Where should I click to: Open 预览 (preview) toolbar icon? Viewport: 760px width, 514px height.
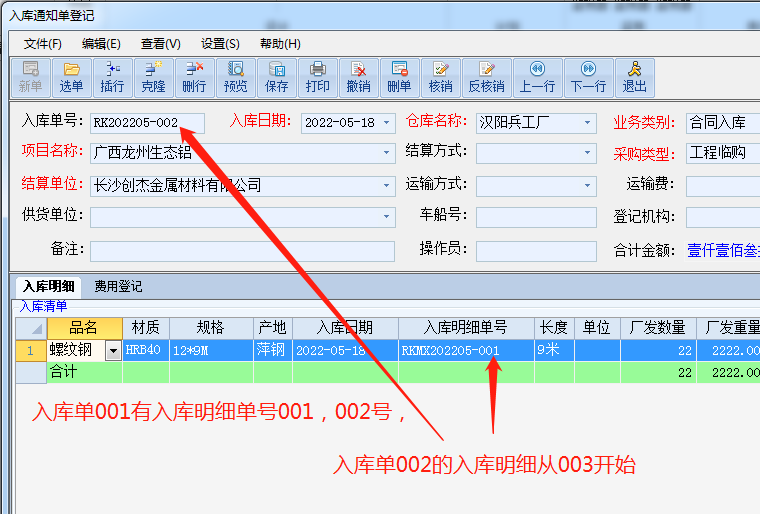236,78
